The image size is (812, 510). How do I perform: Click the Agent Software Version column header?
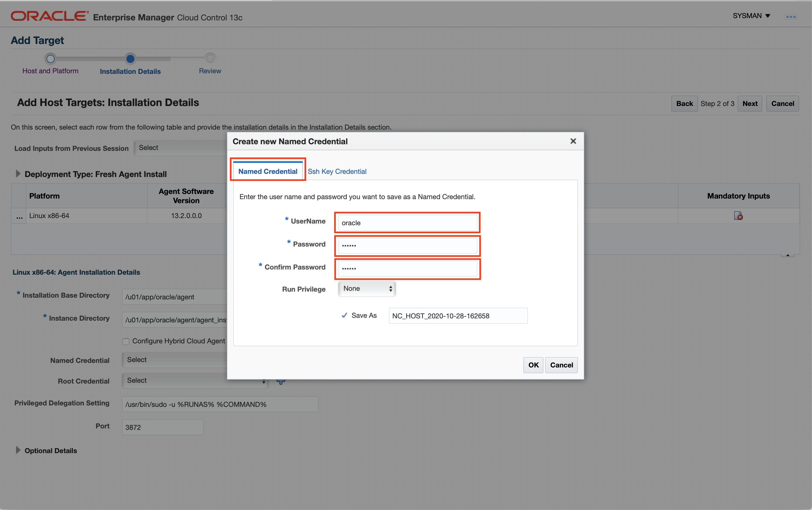coord(186,196)
